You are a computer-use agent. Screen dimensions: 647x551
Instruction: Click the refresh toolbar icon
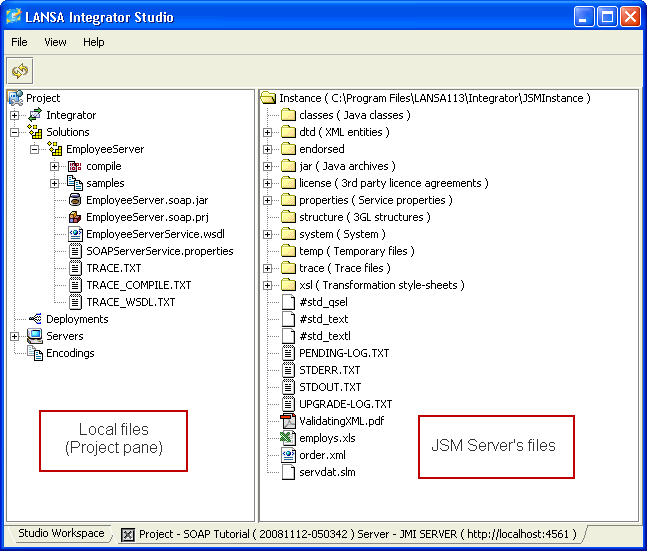pyautogui.click(x=20, y=71)
